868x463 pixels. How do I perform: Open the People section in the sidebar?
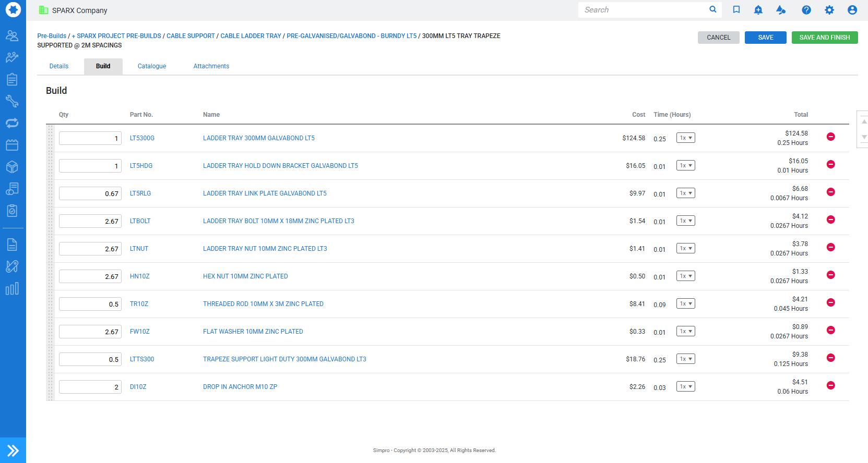[x=12, y=35]
